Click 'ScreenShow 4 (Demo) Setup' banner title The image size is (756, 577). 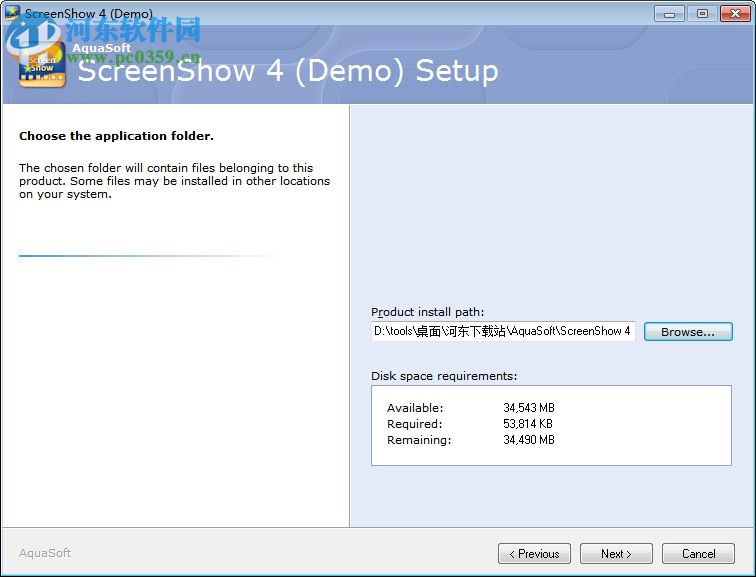pos(288,71)
